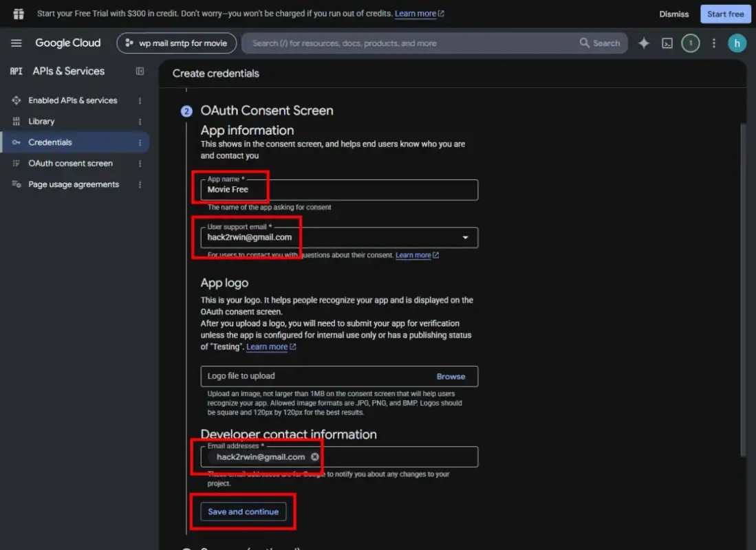Open more options for Library row
The width and height of the screenshot is (756, 550).
click(x=140, y=122)
